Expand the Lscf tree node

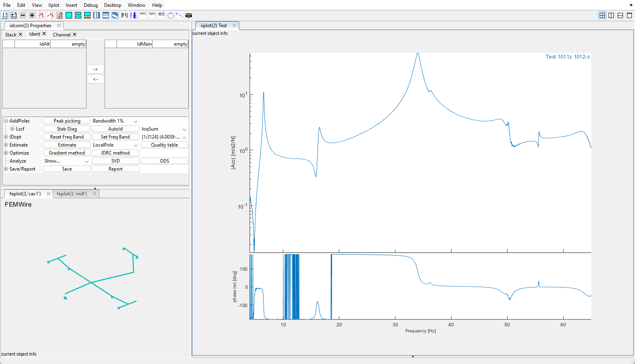[12, 129]
